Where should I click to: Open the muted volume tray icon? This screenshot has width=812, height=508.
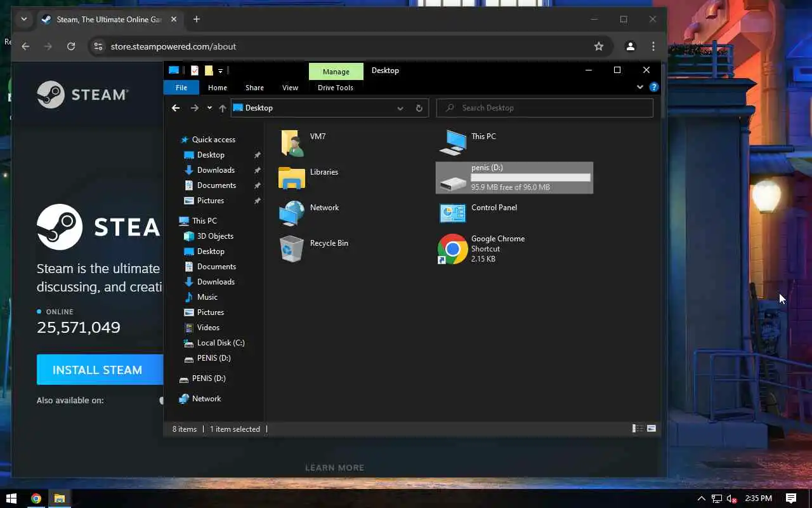tap(732, 498)
